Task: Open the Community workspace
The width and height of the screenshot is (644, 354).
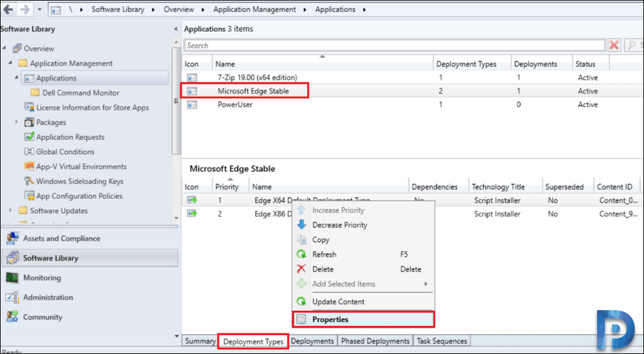Action: [90, 317]
